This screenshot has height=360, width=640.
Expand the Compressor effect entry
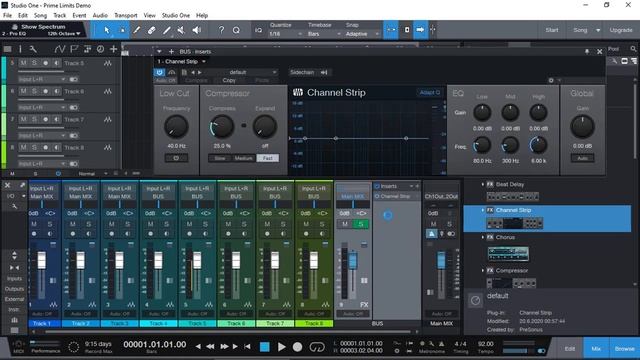click(x=483, y=271)
